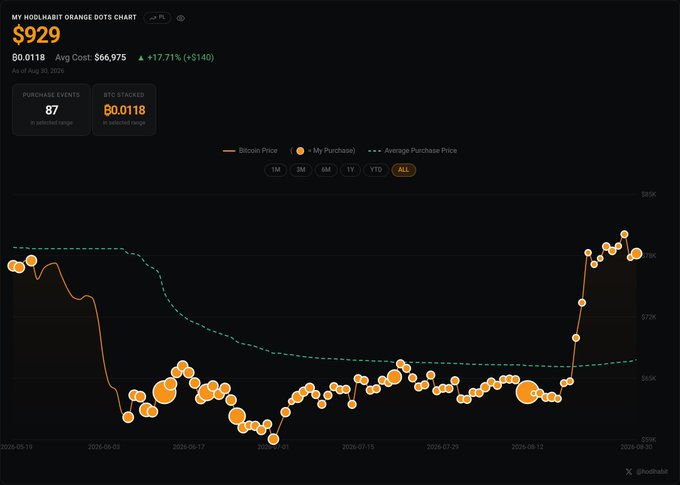Click the ₿0.0118 balance beside Avg Cost

click(x=29, y=57)
